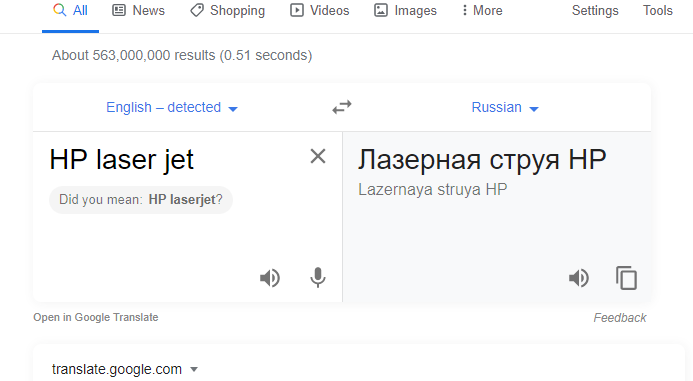The height and width of the screenshot is (381, 693).
Task: Copy the Russian translation to the clipboard
Action: point(626,278)
